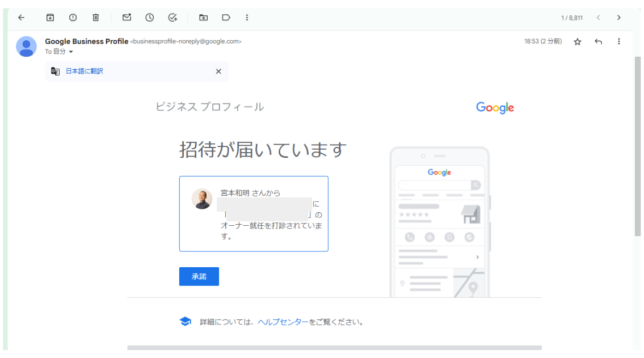Image resolution: width=644 pixels, height=358 pixels.
Task: Move the email to a folder
Action: click(x=203, y=18)
